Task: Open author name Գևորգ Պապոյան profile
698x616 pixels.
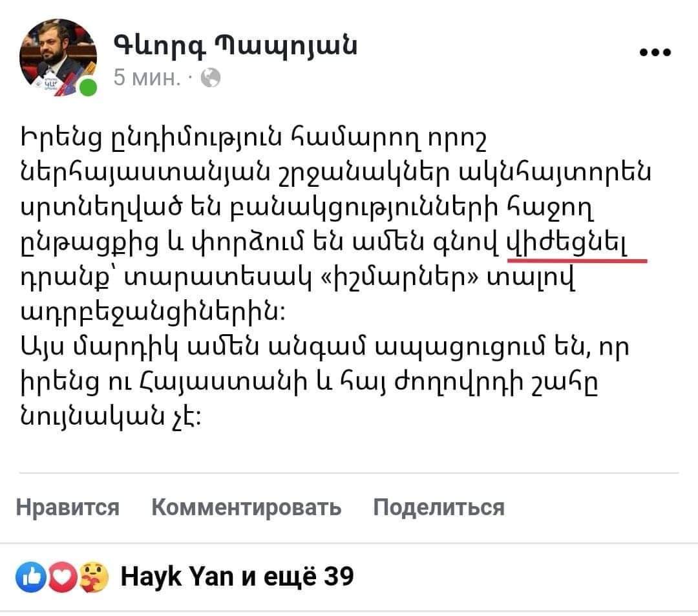Action: point(235,46)
